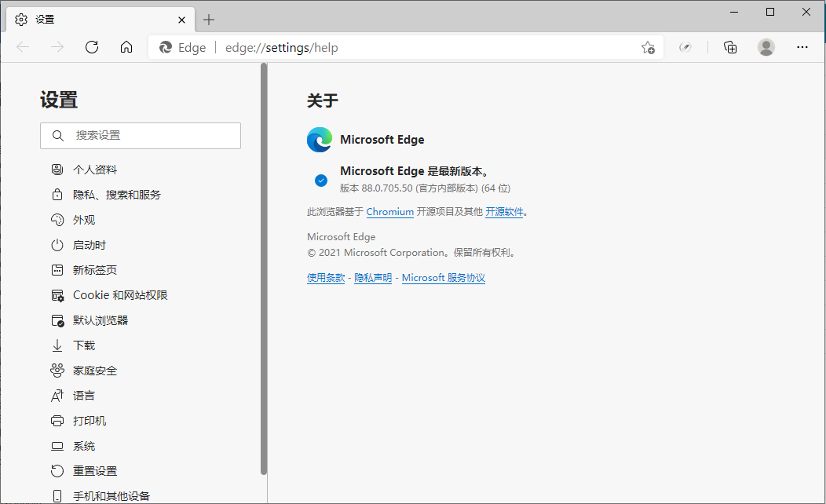
Task: Open the 开源软件 link
Action: (504, 212)
